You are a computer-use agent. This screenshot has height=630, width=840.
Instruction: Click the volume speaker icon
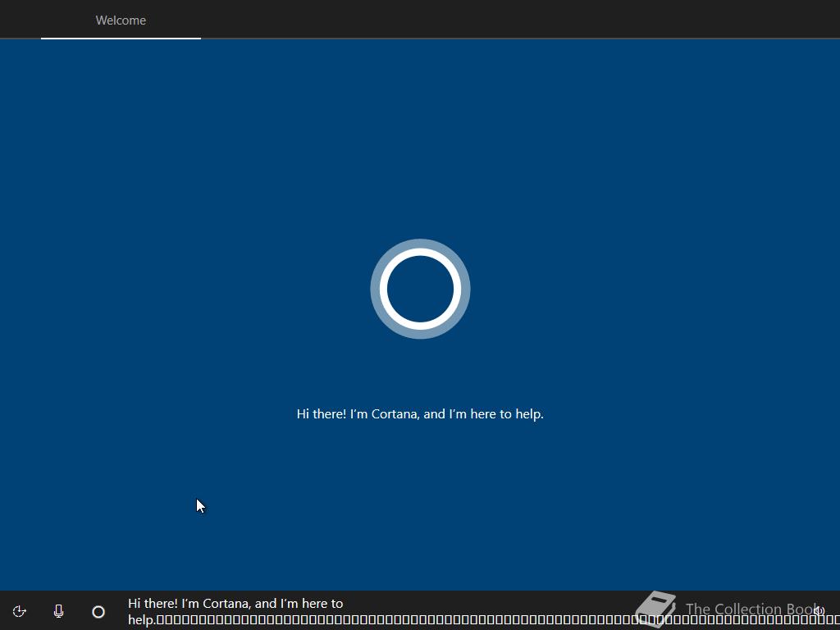point(819,611)
